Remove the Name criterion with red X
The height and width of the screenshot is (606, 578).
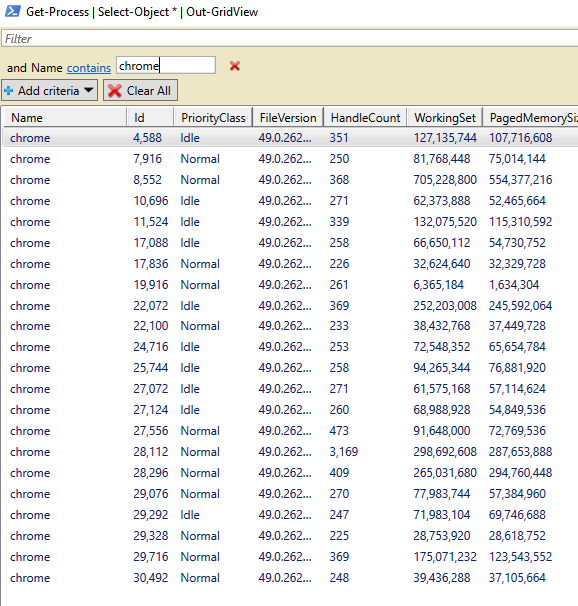pyautogui.click(x=235, y=66)
